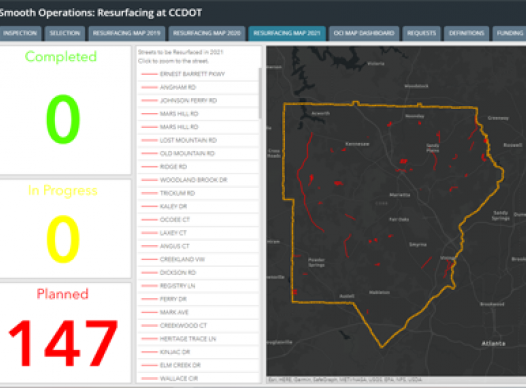Select the Wallace Cir street row
This screenshot has width=526, height=388.
(198, 379)
